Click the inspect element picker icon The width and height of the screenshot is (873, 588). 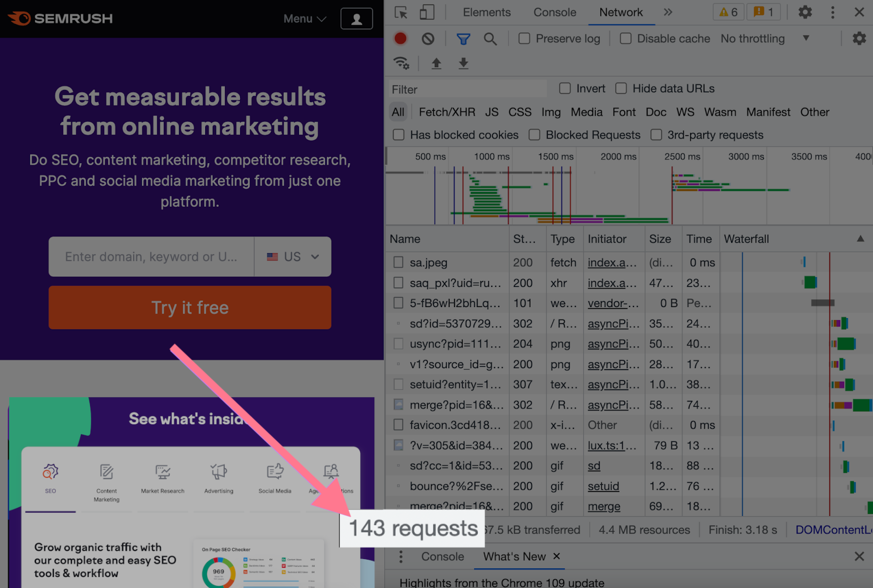401,13
